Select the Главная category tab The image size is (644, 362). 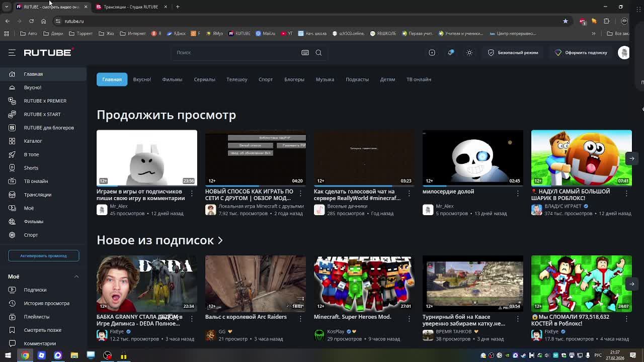112,79
